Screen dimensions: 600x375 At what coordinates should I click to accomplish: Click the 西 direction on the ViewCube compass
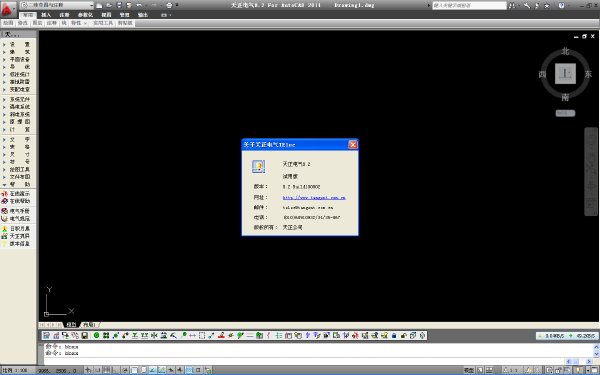click(542, 74)
